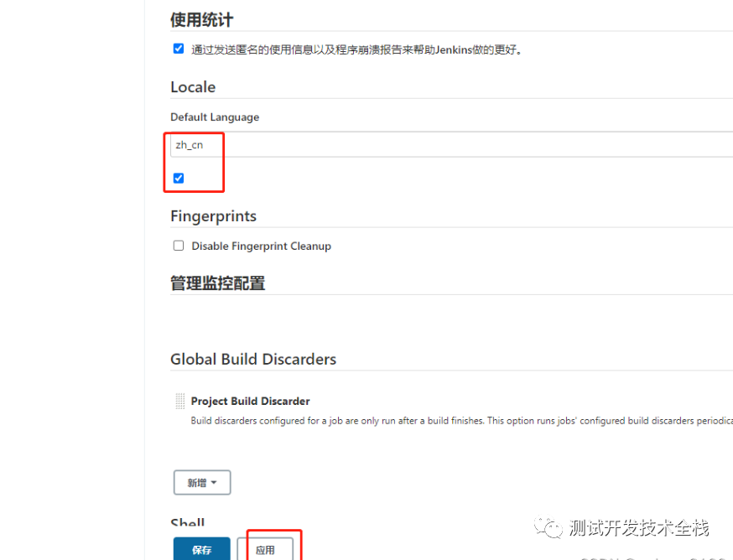
Task: Select the Global Build Discarders heading
Action: coord(253,359)
